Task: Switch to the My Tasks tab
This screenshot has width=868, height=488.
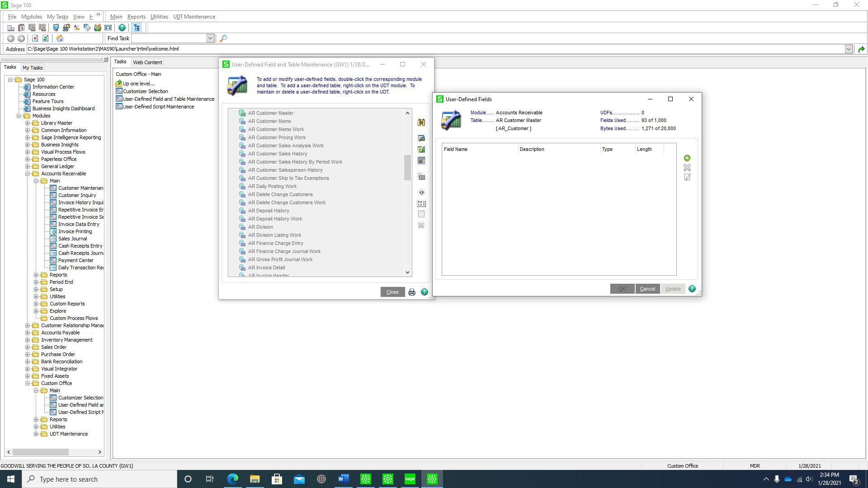Action: tap(33, 68)
